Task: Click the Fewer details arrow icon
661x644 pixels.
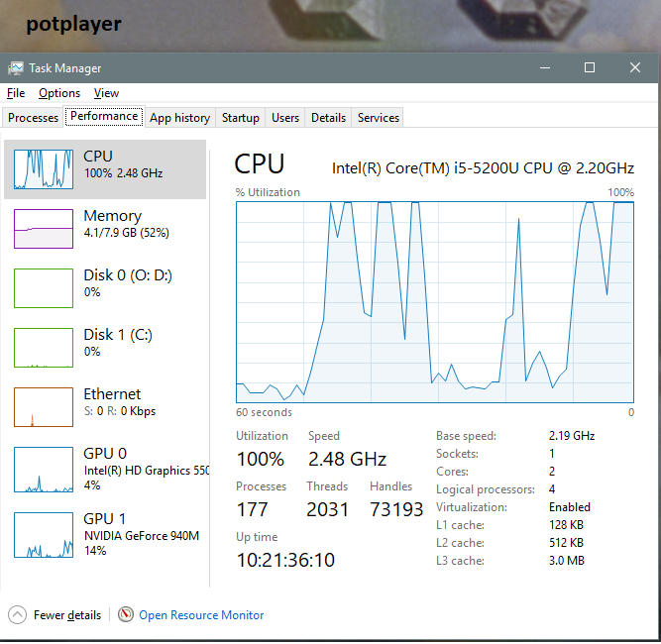Action: [17, 614]
